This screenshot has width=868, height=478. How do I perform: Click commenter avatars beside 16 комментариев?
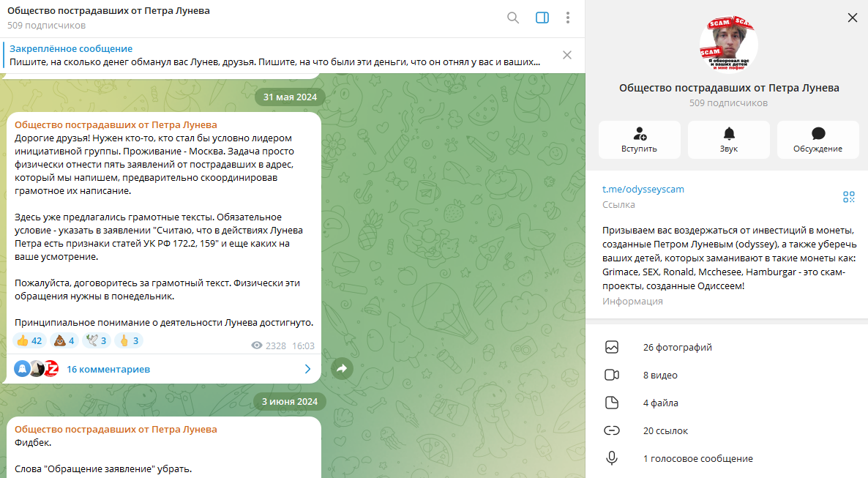36,369
